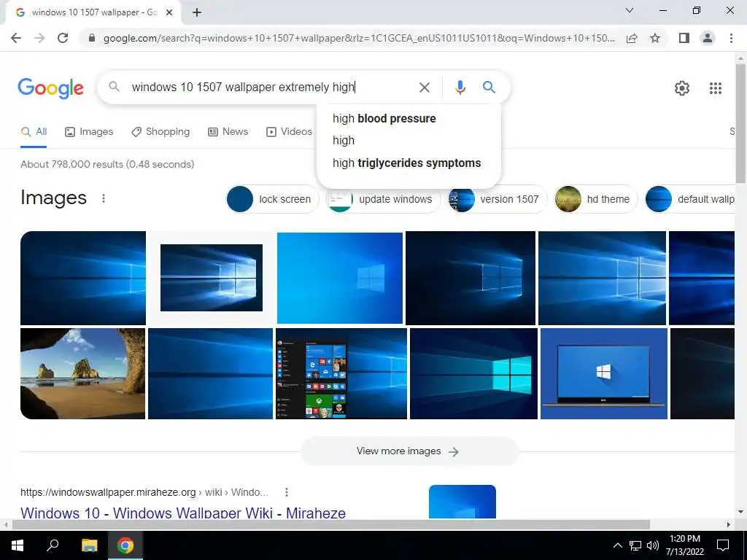Open the light blue flat logo thumbnail
747x560 pixels.
[340, 278]
